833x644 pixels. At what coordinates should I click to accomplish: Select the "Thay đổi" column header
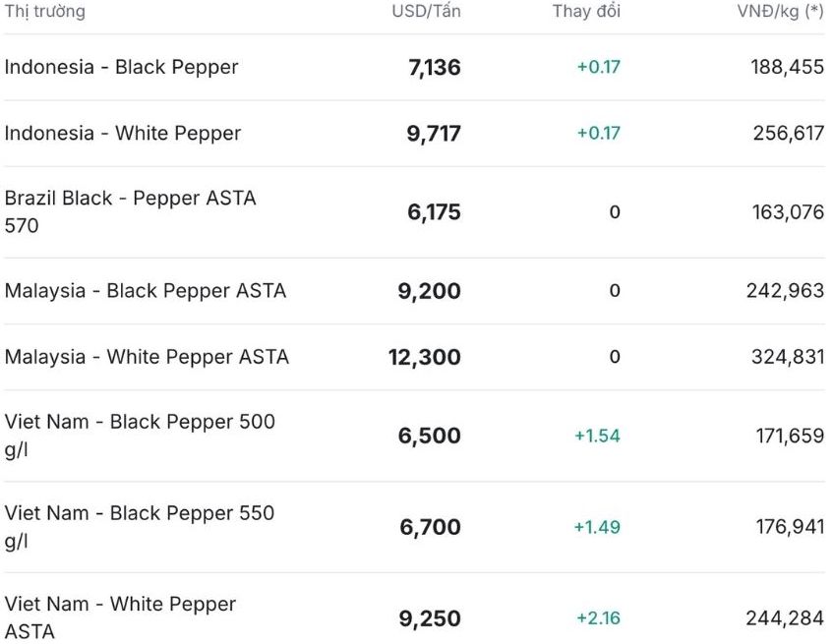[586, 12]
